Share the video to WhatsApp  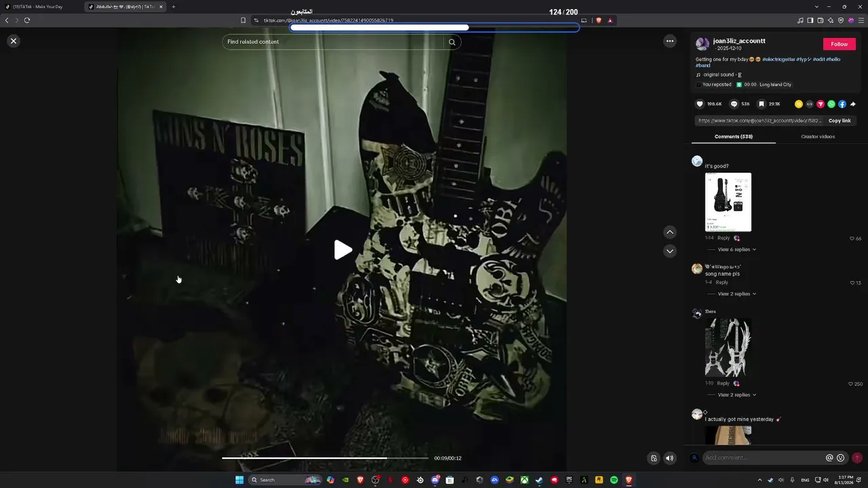click(831, 104)
